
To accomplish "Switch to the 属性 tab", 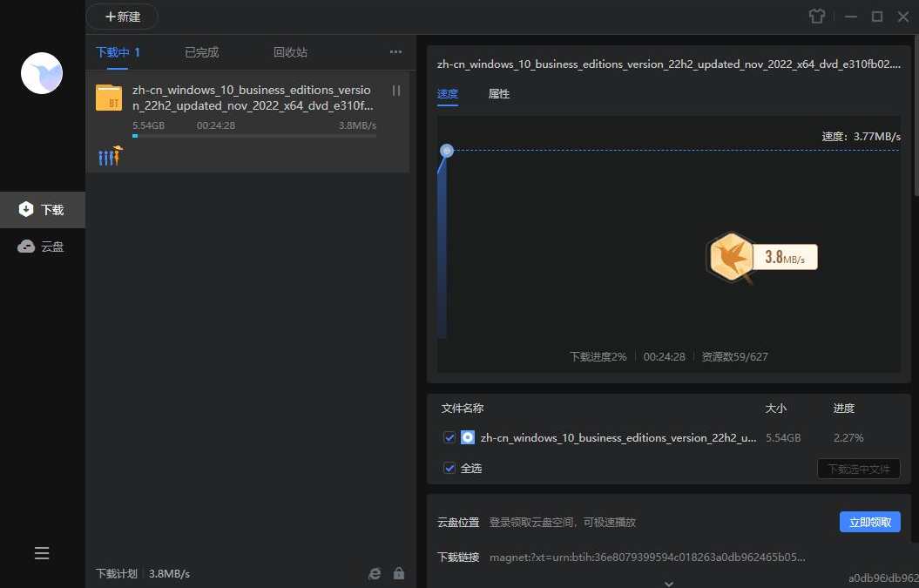I will pos(499,94).
